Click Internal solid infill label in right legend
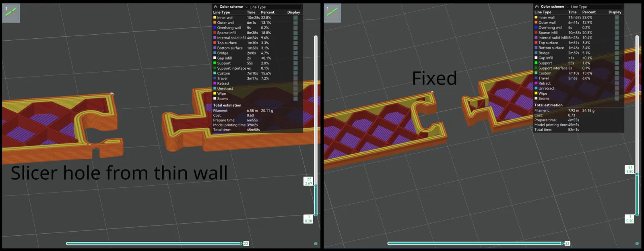Viewport: 644px width, 251px height. pyautogui.click(x=553, y=38)
